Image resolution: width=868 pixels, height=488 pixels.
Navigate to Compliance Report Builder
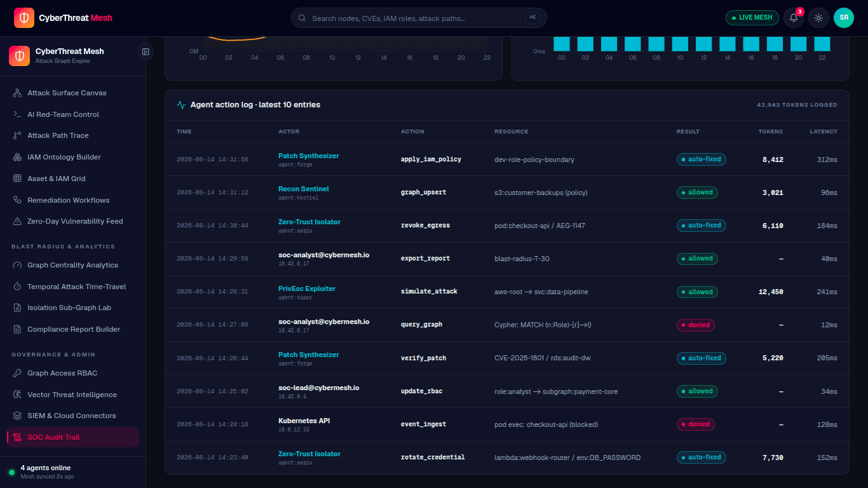(x=72, y=329)
